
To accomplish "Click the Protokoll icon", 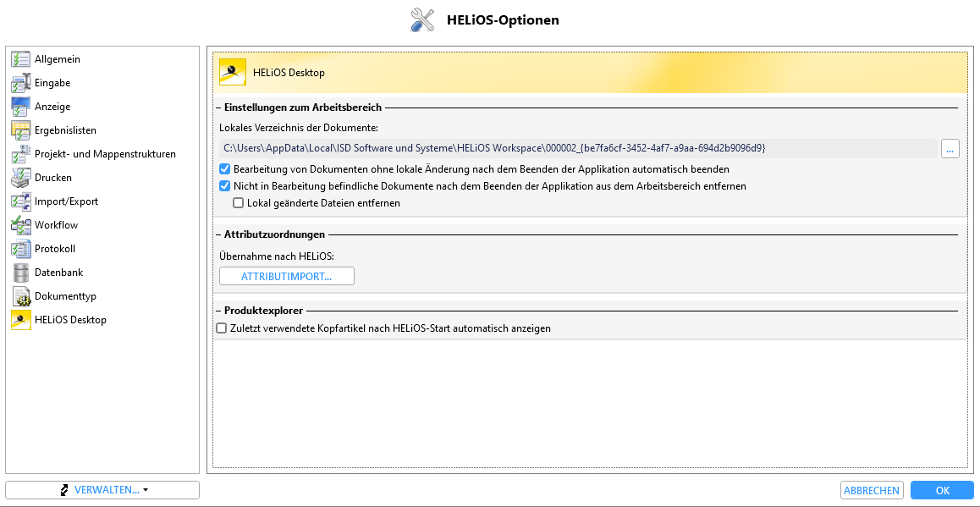I will (20, 250).
